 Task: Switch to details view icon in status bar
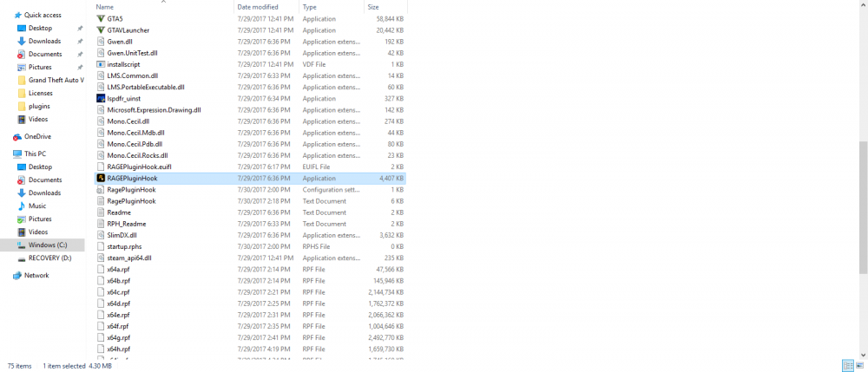[x=847, y=366]
